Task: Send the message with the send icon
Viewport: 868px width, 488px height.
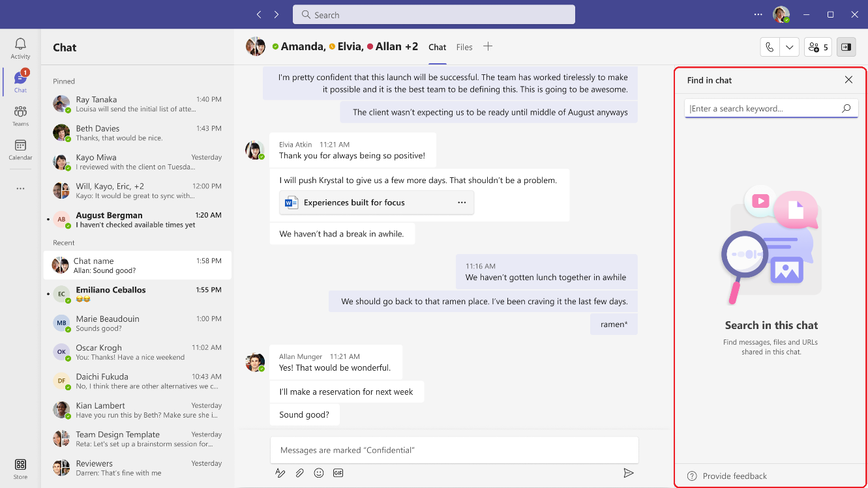Action: click(628, 472)
